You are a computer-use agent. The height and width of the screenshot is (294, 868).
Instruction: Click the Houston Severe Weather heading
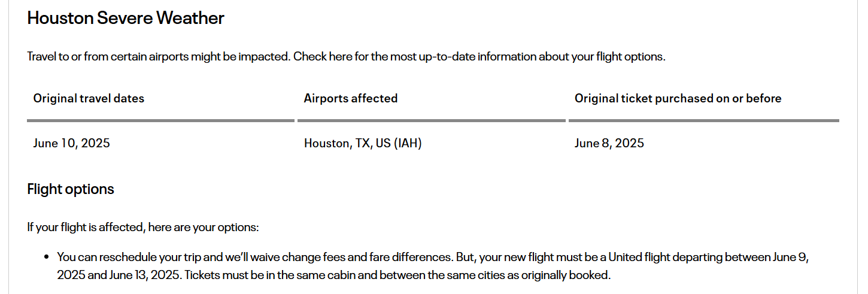pos(126,18)
